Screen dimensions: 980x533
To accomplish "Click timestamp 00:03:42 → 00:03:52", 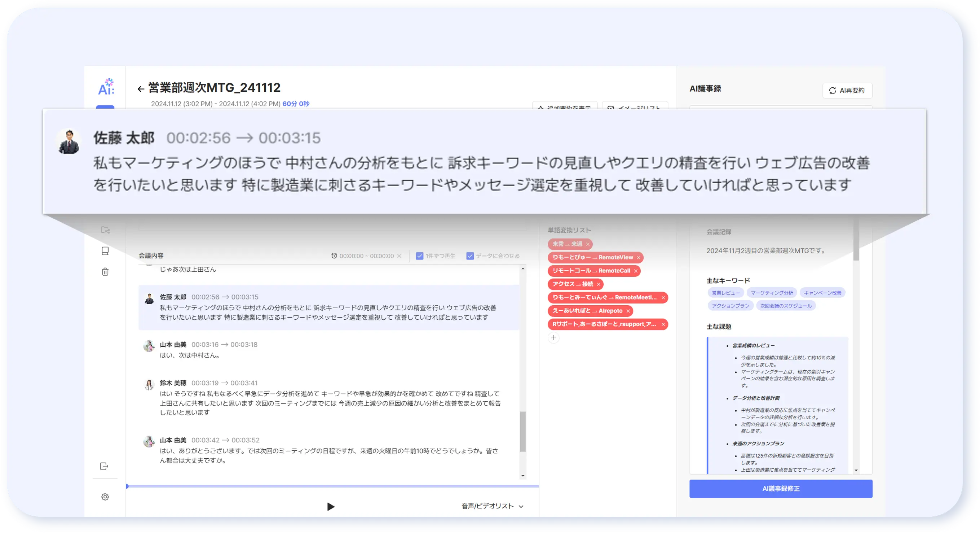I will click(225, 440).
